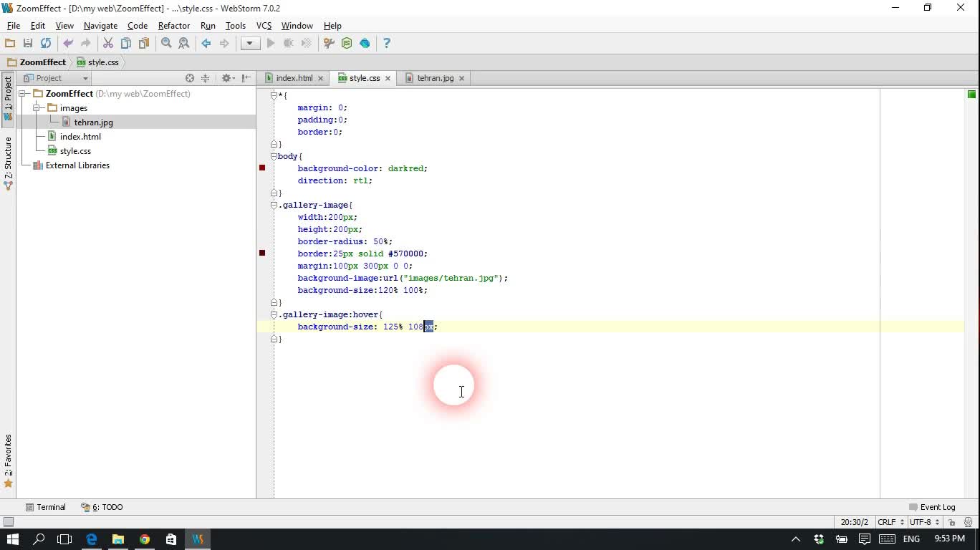Open the CRLF line separator dropdown

click(890, 523)
